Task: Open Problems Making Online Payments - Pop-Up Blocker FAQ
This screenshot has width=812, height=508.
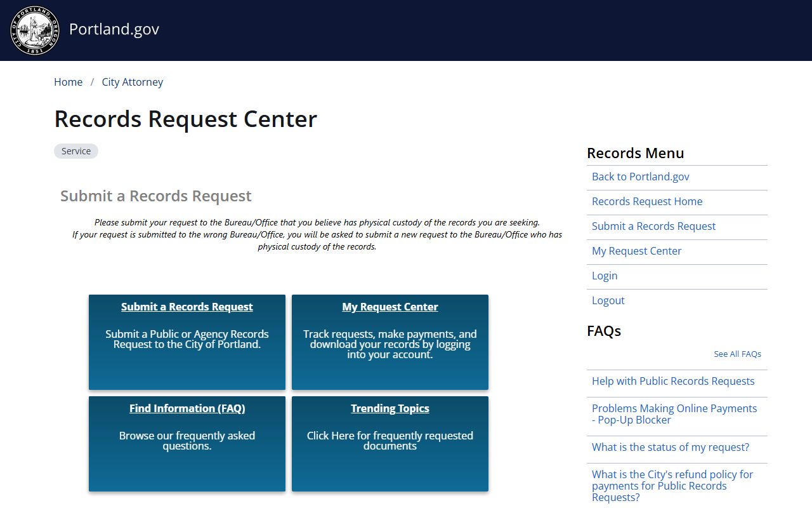Action: pos(674,414)
